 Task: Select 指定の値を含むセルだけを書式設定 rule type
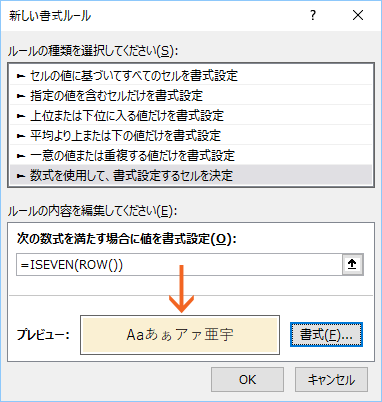coord(191,96)
